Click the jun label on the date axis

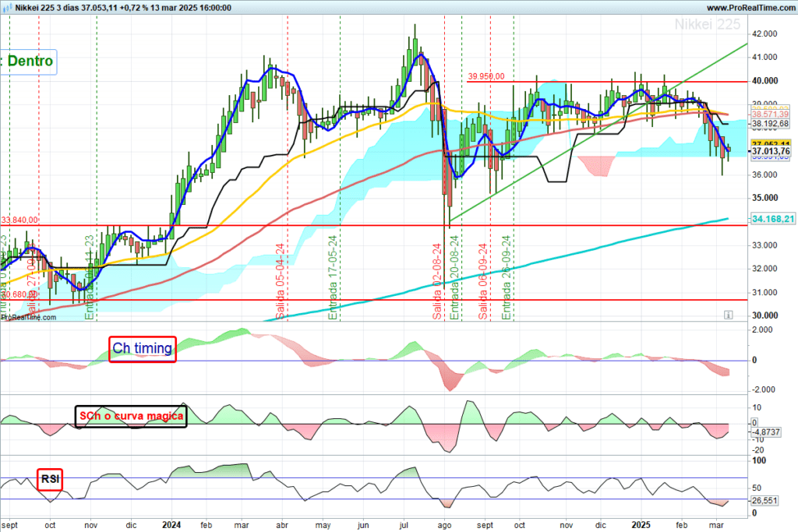pyautogui.click(x=363, y=526)
